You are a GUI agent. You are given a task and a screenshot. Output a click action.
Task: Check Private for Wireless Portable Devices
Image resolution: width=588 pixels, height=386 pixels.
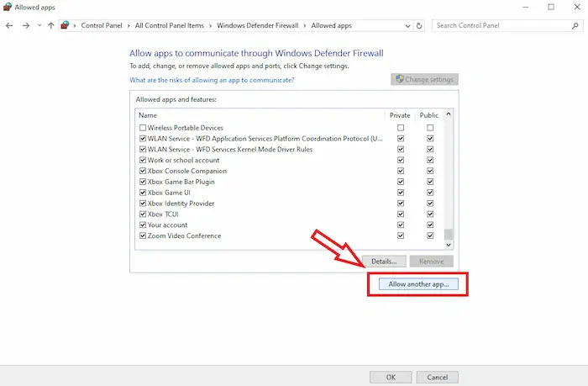point(401,128)
